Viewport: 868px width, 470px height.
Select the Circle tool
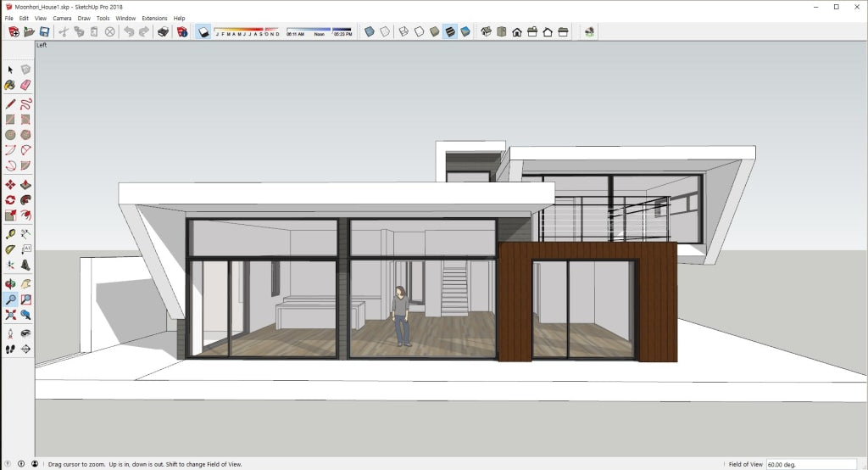coord(10,135)
